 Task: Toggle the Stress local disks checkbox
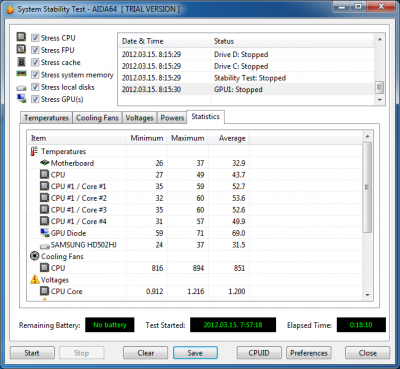click(35, 87)
